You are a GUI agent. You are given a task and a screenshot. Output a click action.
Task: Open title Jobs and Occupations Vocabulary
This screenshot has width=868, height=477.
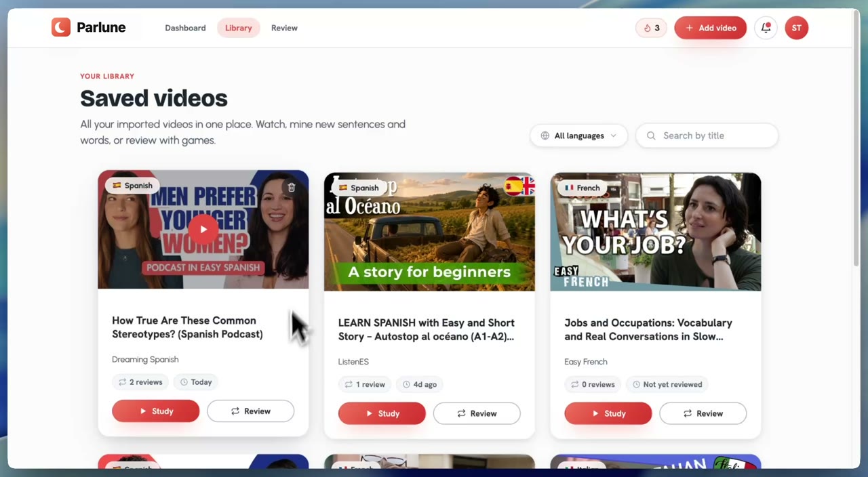pos(648,329)
